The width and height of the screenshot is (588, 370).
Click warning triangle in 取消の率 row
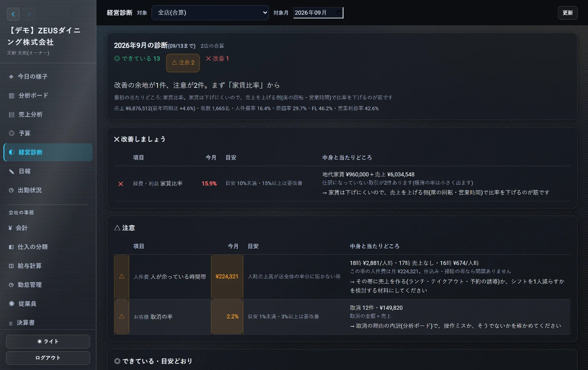tap(122, 316)
